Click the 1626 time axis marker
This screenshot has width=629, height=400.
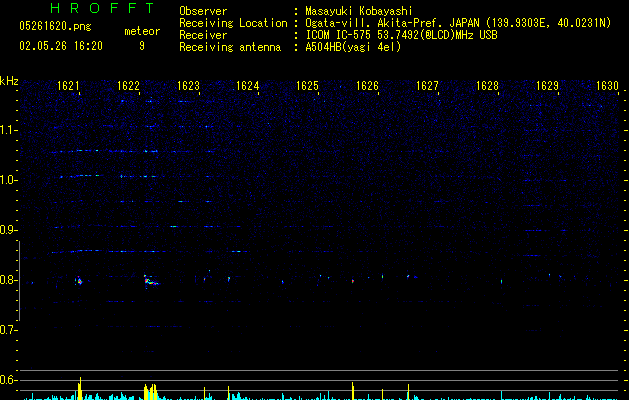pos(367,86)
